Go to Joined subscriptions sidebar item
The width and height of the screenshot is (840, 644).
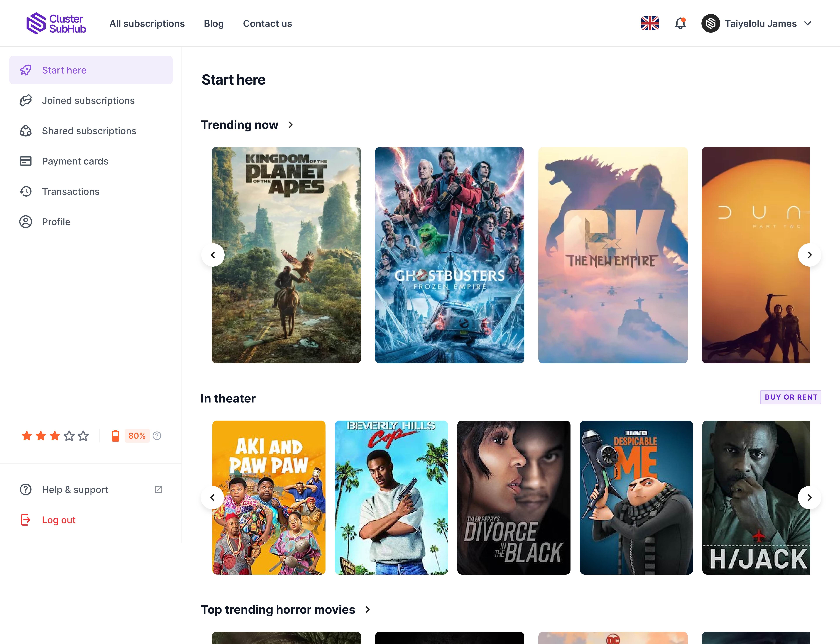click(x=88, y=100)
